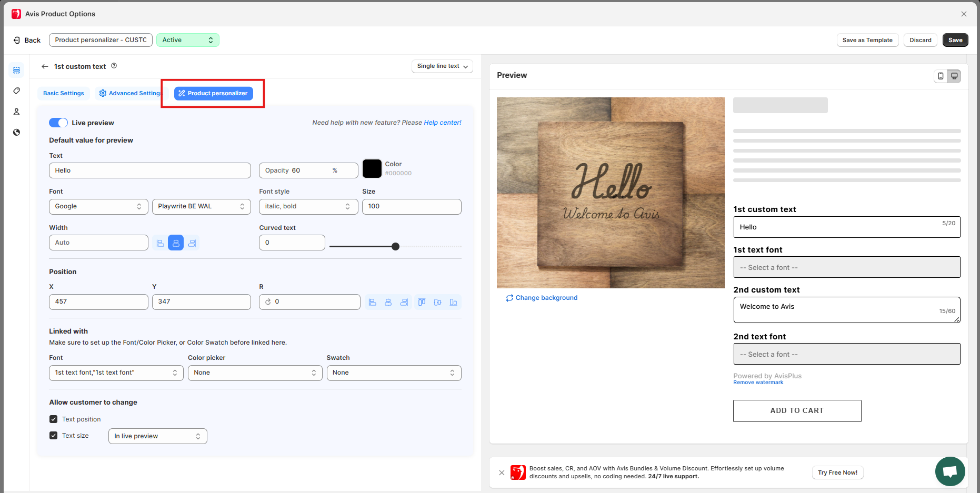Select center text alignment icon next to Width
The height and width of the screenshot is (493, 980).
176,243
